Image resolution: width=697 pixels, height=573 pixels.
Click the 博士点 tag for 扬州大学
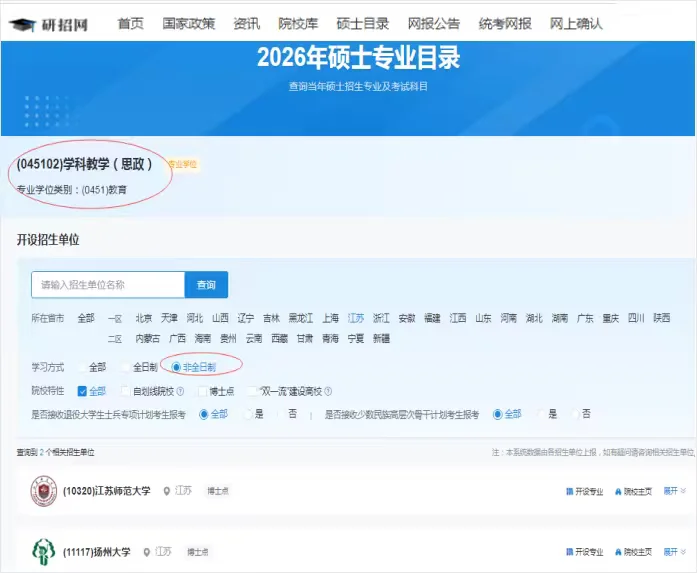coord(198,552)
